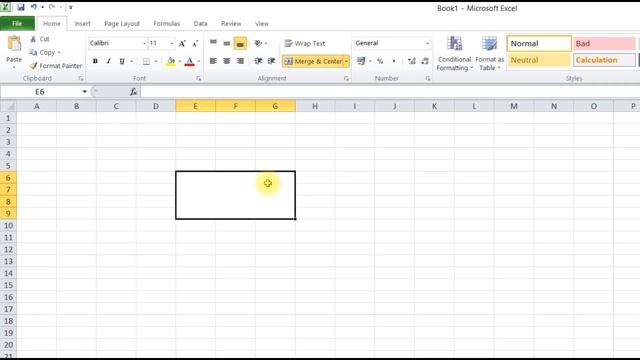The image size is (640, 360).
Task: Increase font size with the grow font icon
Action: point(182,43)
